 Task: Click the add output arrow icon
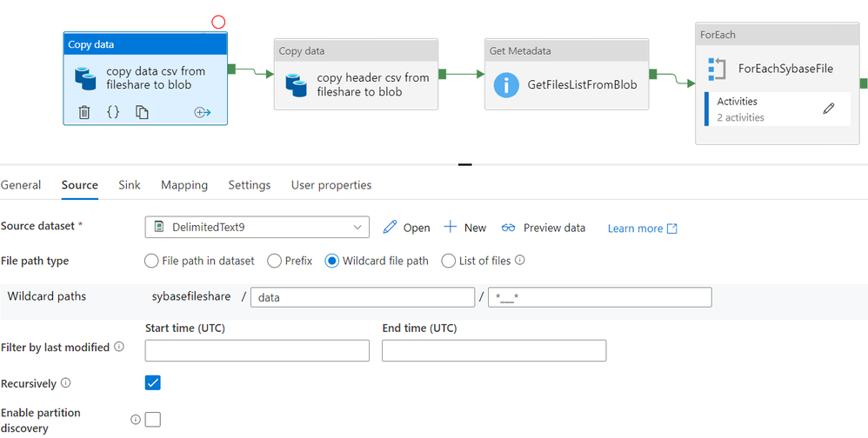click(x=203, y=112)
